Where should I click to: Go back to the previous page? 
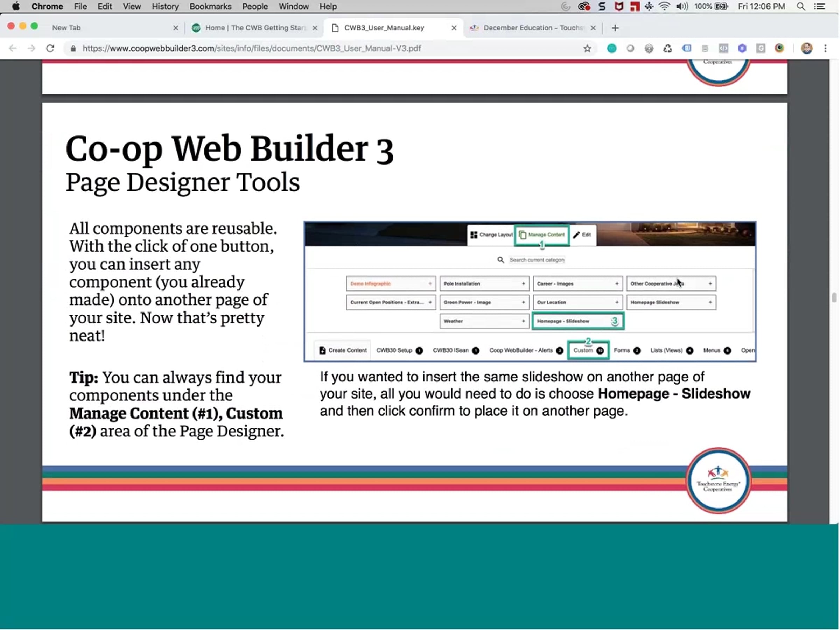coord(13,48)
